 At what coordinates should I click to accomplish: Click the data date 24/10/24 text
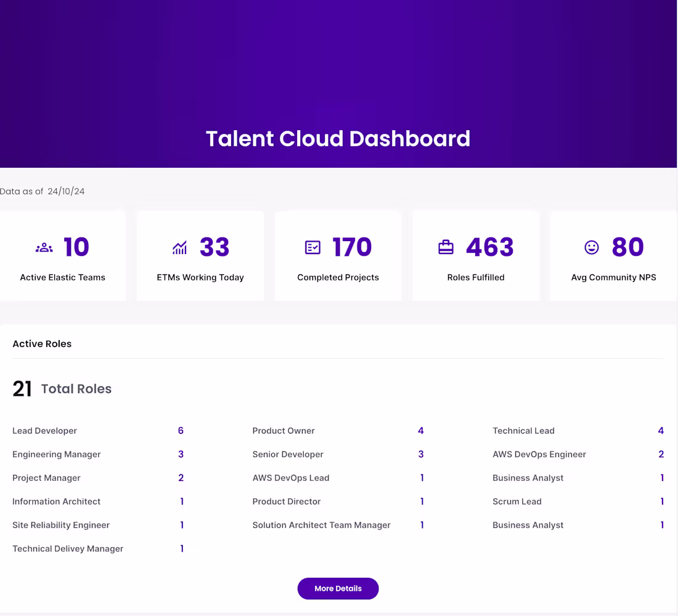pos(65,191)
